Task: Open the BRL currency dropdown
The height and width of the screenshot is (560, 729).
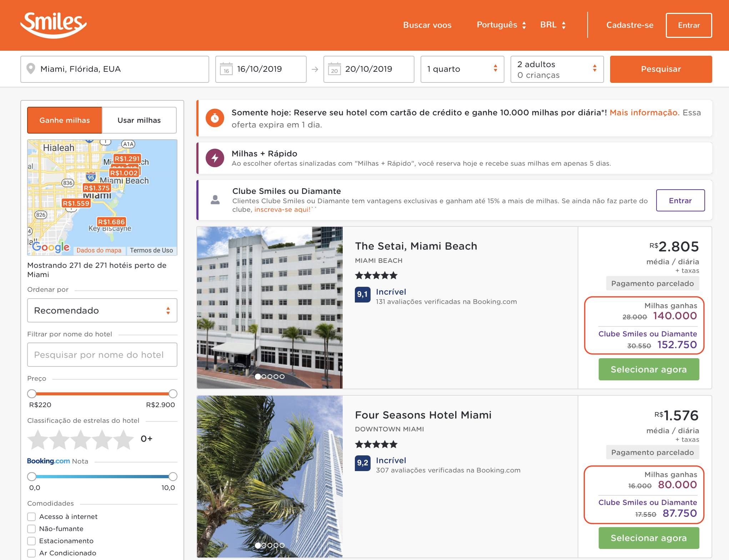Action: coord(553,25)
